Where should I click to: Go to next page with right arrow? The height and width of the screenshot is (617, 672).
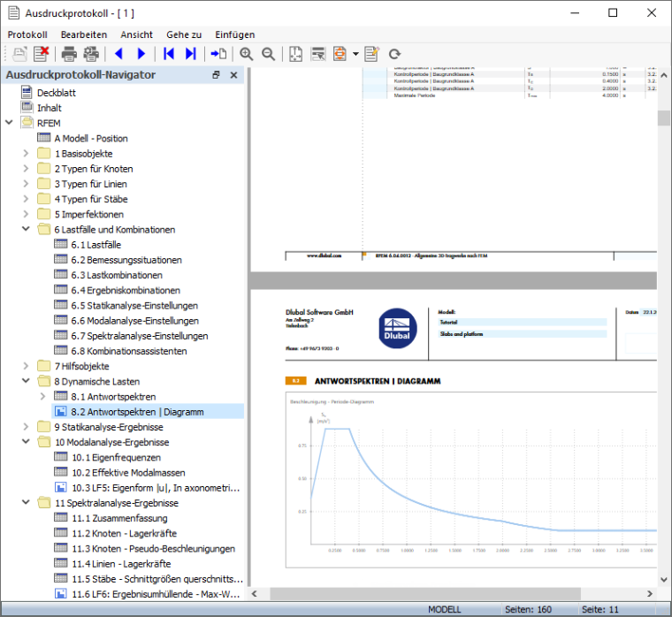(141, 54)
